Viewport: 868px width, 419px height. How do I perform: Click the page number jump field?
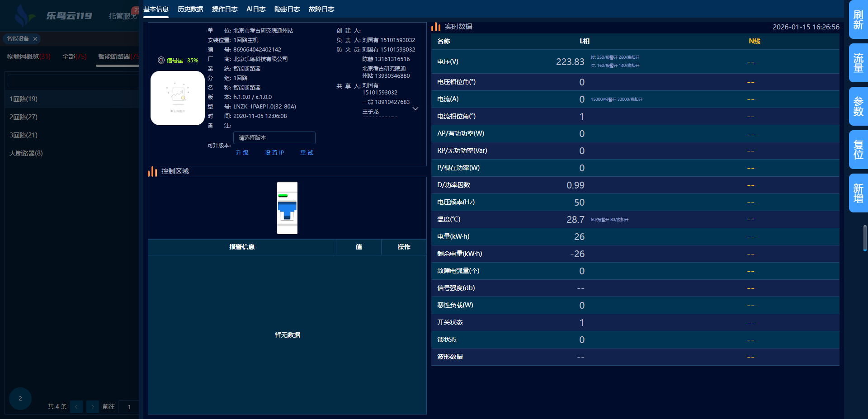pos(129,407)
